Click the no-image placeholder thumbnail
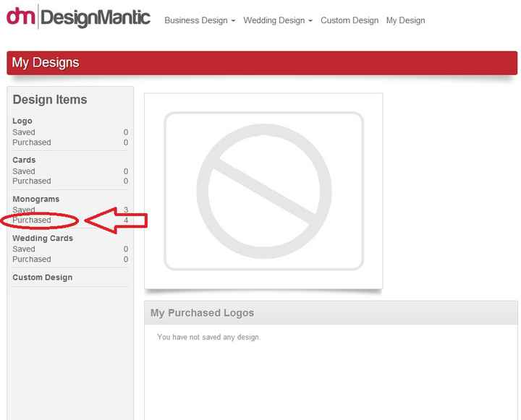The height and width of the screenshot is (420, 521). (263, 191)
